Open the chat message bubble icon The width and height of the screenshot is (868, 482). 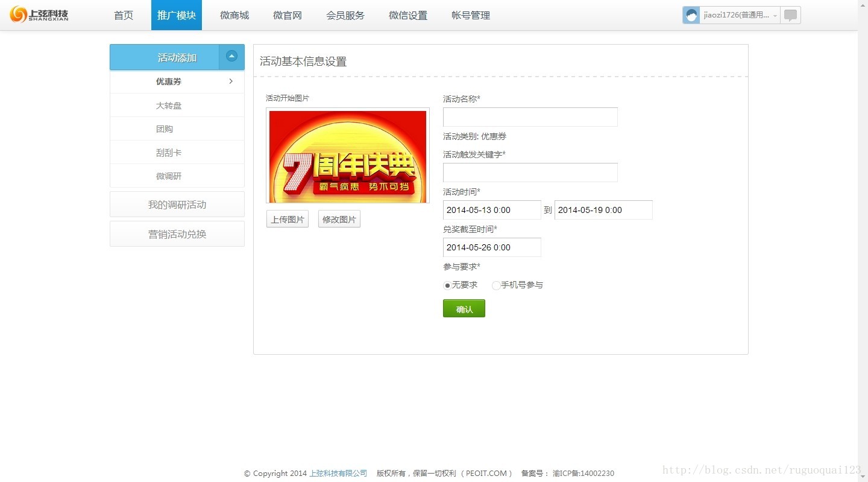click(790, 16)
